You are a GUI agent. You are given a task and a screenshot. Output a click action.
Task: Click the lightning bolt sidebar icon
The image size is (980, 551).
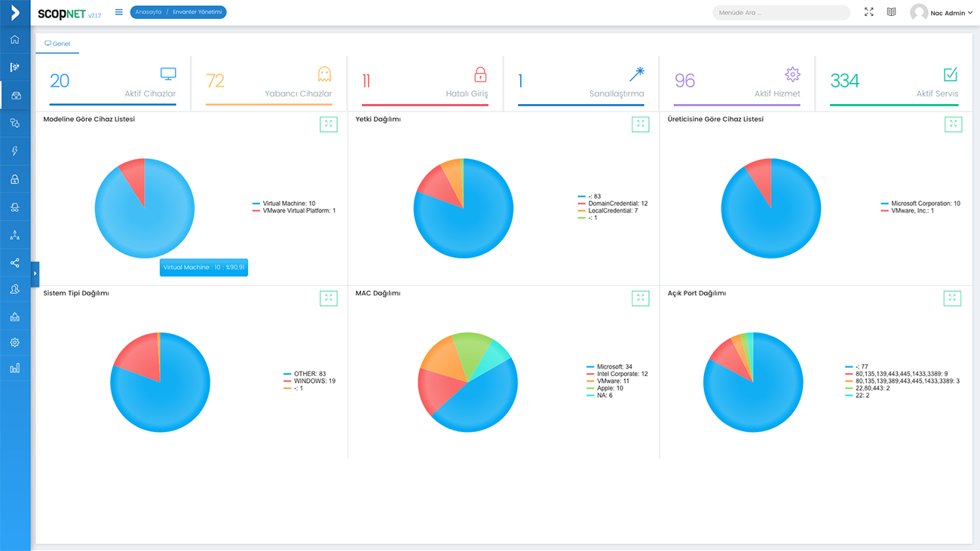coord(15,152)
